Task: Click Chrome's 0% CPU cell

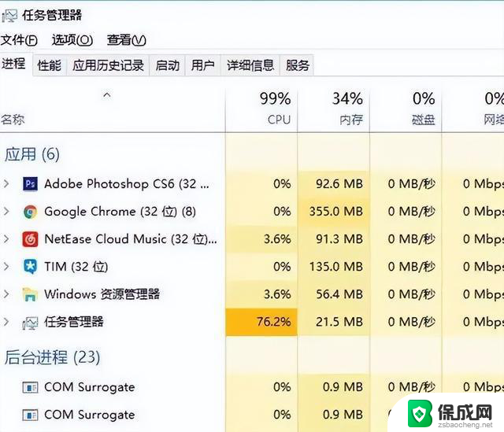Action: click(261, 212)
